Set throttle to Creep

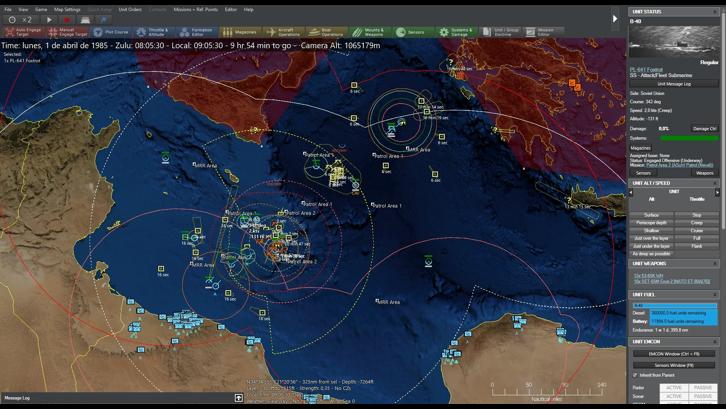(x=697, y=223)
